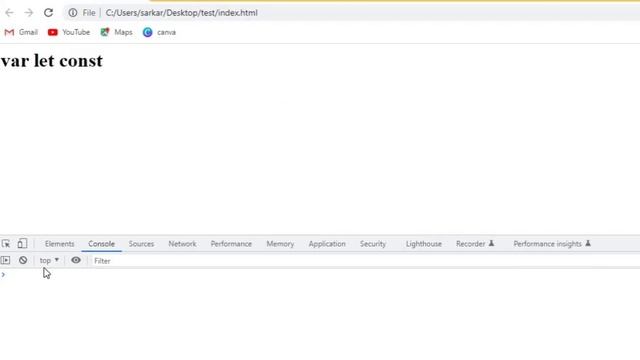Select the Console tab
Screen dimensions: 640x360
pyautogui.click(x=101, y=244)
